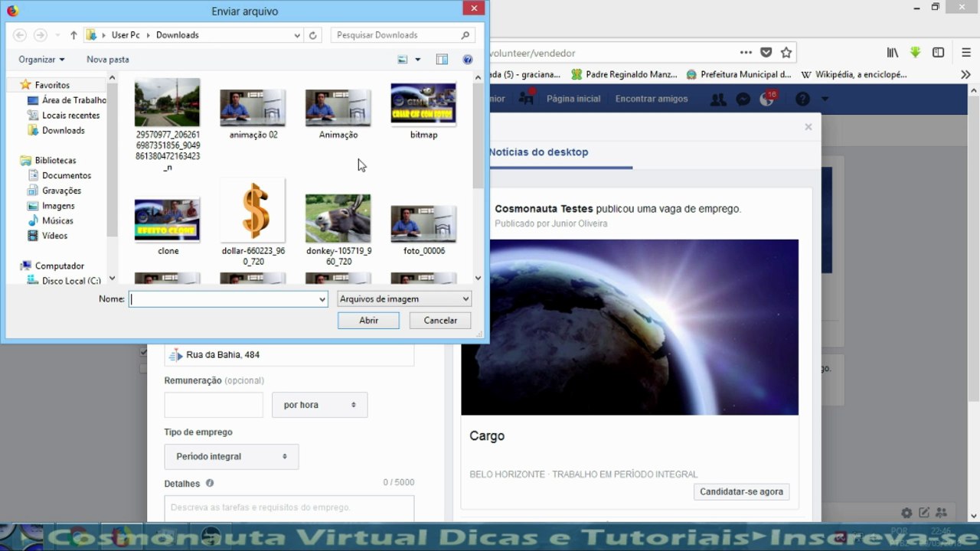Open Locais recentes in the sidebar
Screen dimensions: 980x551
point(70,116)
